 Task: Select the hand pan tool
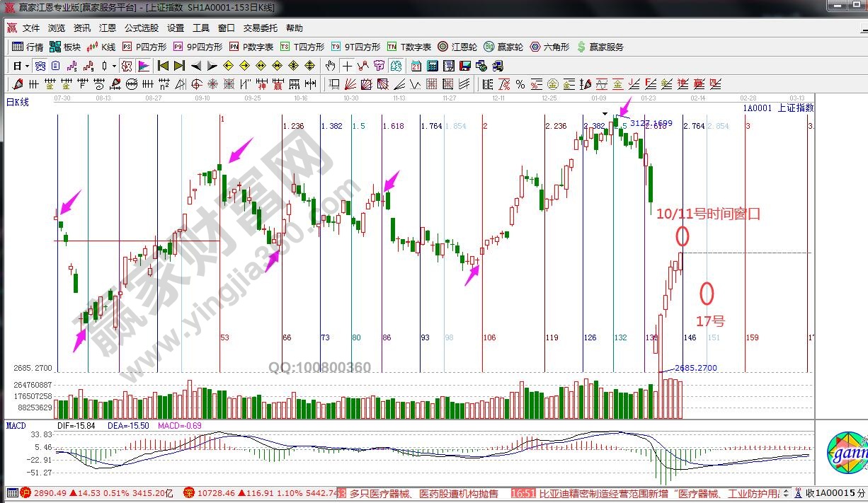click(330, 66)
